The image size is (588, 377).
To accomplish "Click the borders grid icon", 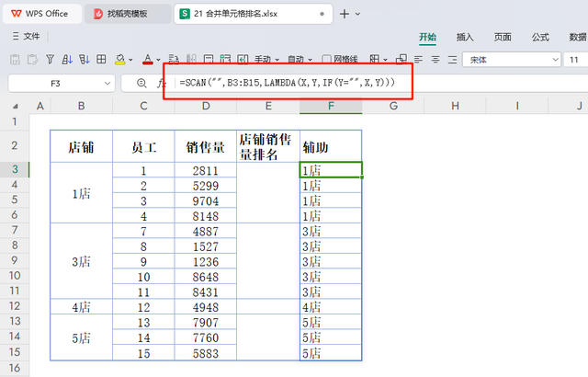I will tap(101, 59).
